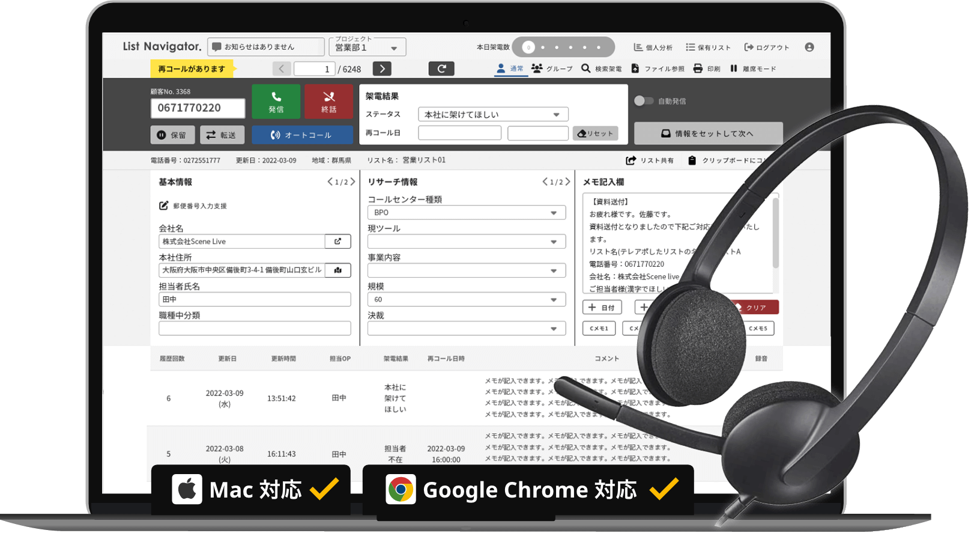
Task: Open 保有リスト owned list
Action: coord(709,47)
